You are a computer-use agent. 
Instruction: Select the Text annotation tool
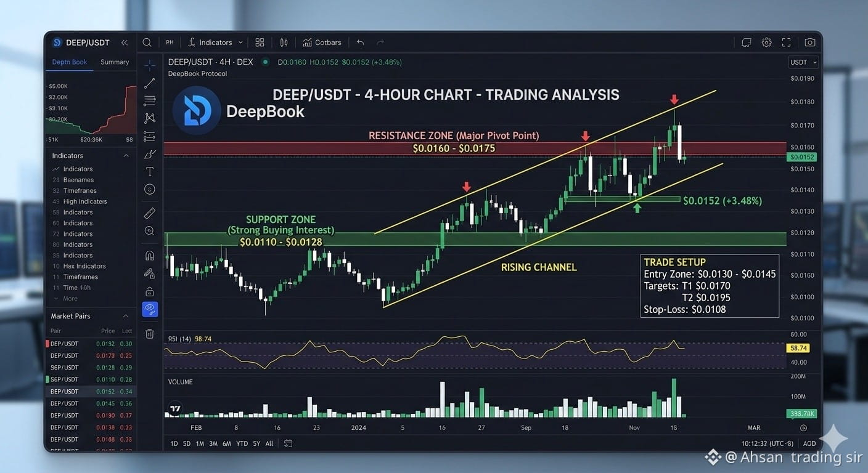pos(150,172)
